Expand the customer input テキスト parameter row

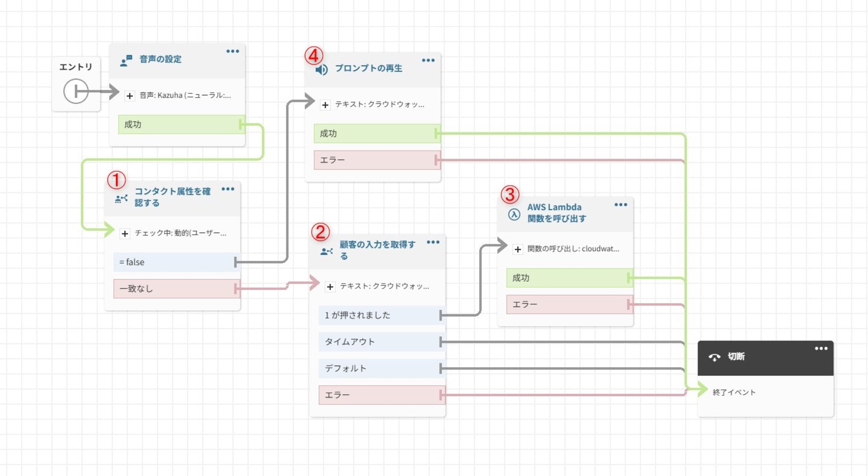[x=330, y=287]
